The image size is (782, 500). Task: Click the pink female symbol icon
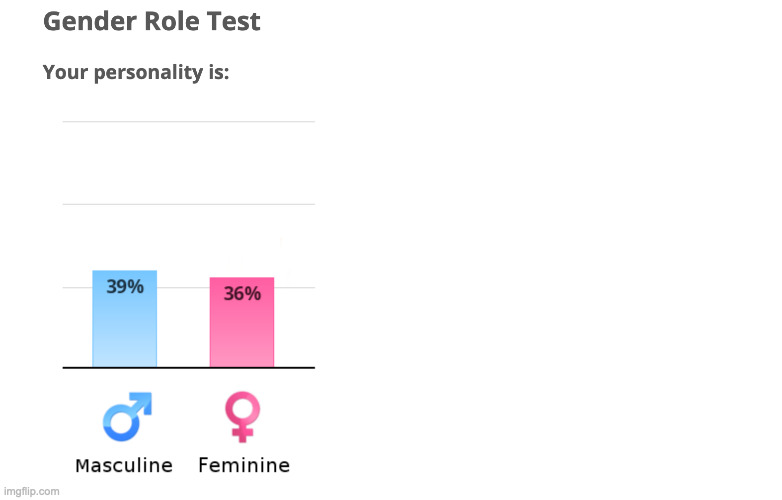242,417
